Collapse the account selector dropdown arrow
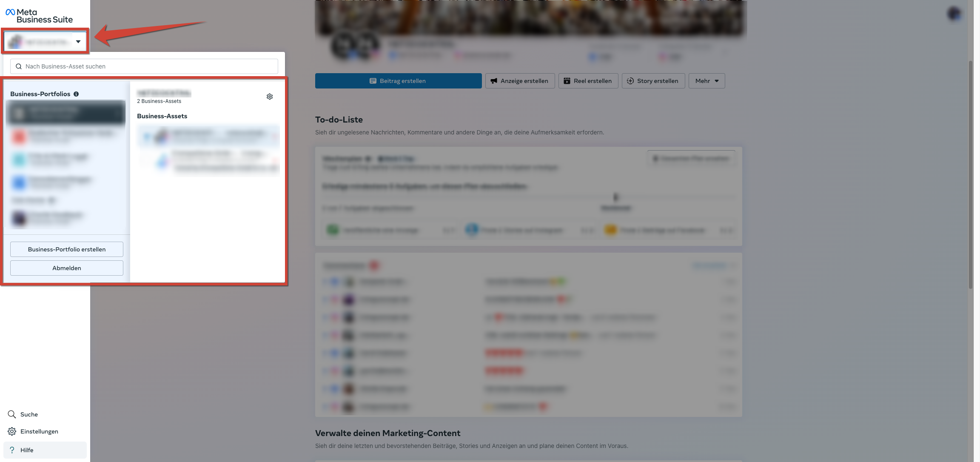980x462 pixels. click(78, 42)
